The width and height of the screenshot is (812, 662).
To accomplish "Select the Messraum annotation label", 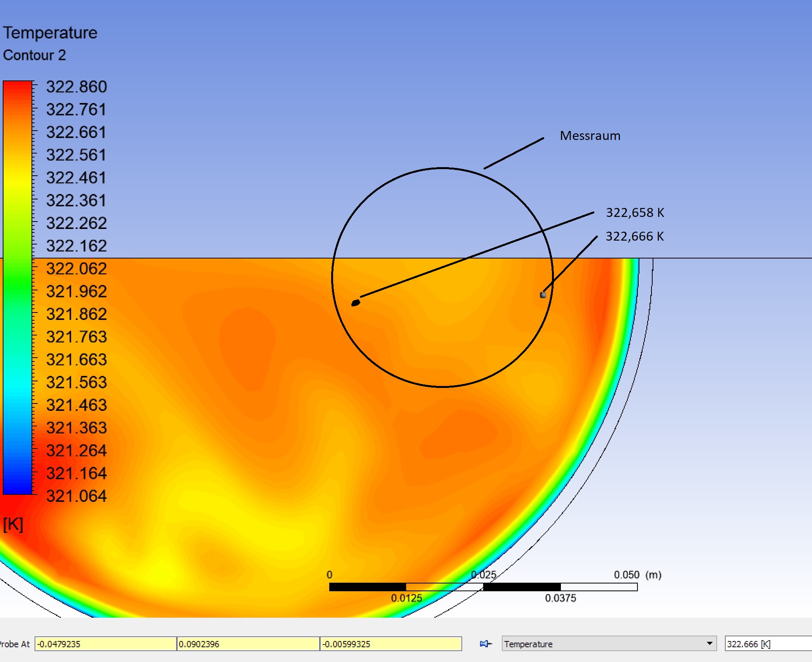I will point(590,136).
